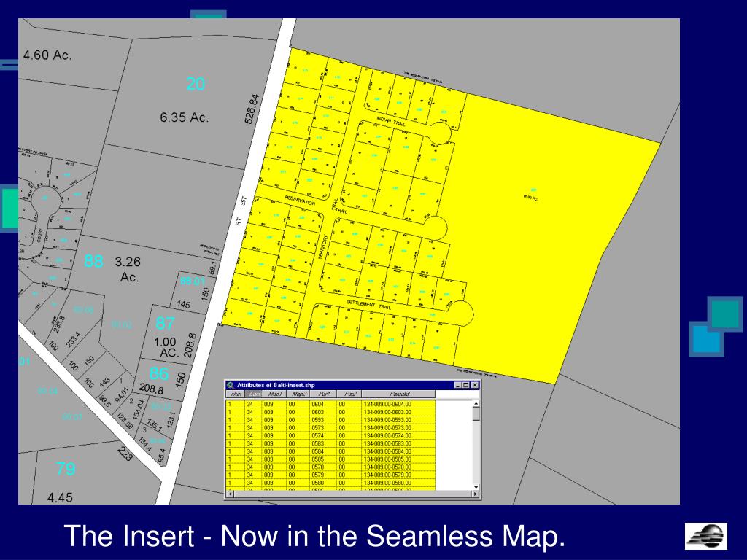Click the TERRITORY street label
Image resolution: width=747 pixels, height=560 pixels.
(323, 246)
